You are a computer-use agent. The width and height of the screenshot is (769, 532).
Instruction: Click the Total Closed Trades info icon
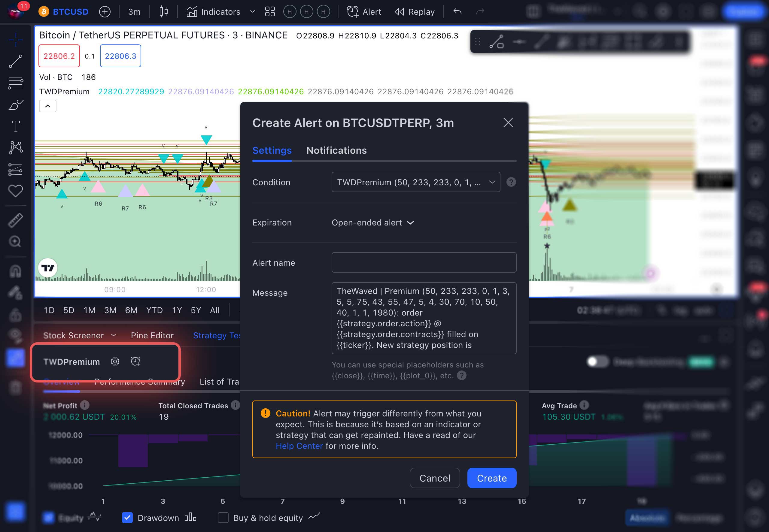[236, 405]
